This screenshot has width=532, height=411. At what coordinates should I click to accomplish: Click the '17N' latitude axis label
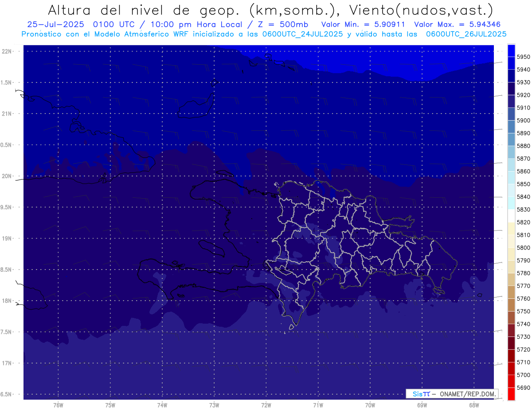7,364
